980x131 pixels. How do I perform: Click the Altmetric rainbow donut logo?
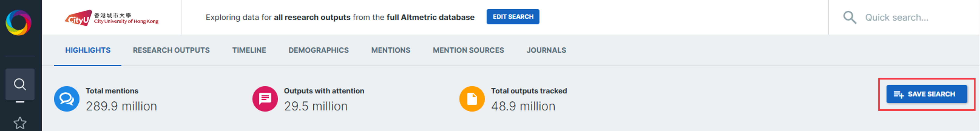coord(18,23)
